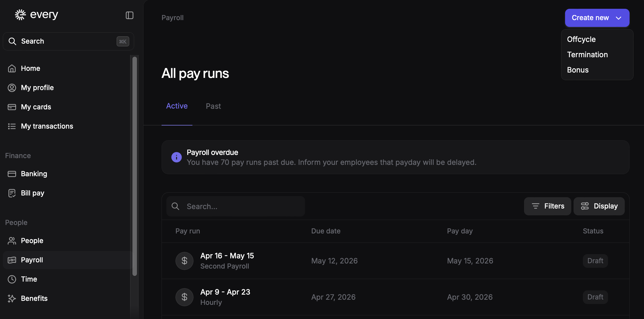644x319 pixels.
Task: Click the sidebar vertical scrollbar
Action: (135, 166)
